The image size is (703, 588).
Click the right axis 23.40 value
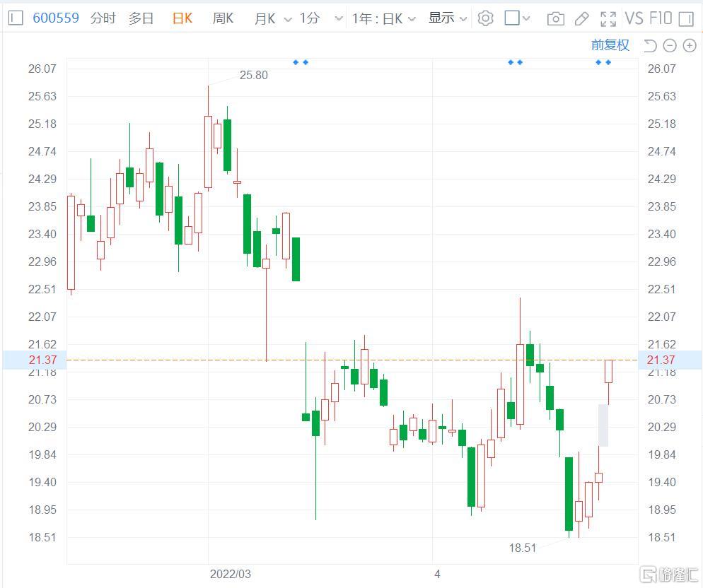[662, 234]
